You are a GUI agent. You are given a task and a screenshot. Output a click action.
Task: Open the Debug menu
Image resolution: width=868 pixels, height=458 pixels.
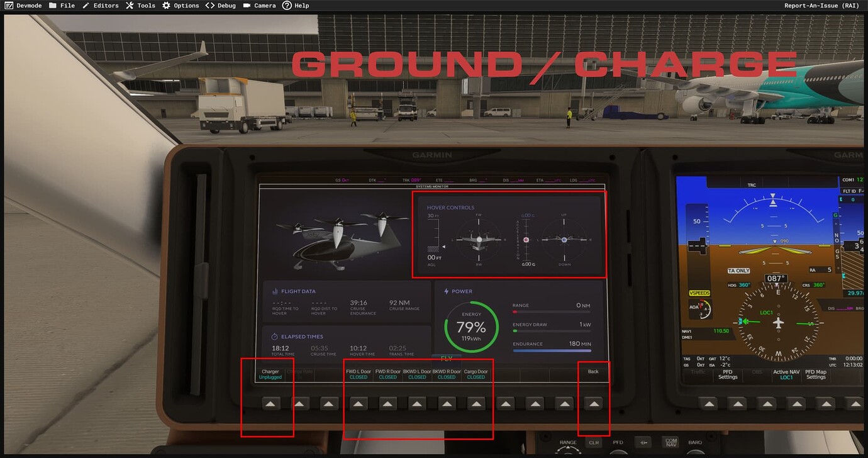pyautogui.click(x=220, y=5)
